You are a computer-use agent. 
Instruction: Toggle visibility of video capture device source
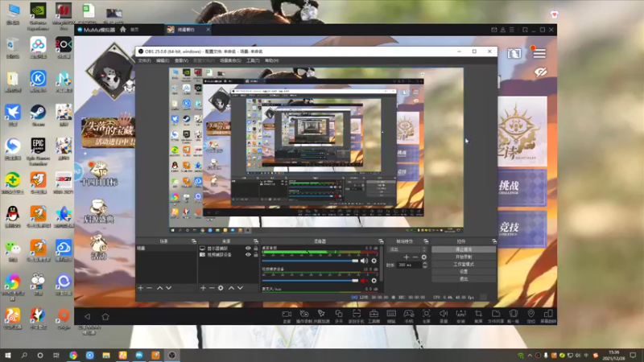tap(248, 254)
